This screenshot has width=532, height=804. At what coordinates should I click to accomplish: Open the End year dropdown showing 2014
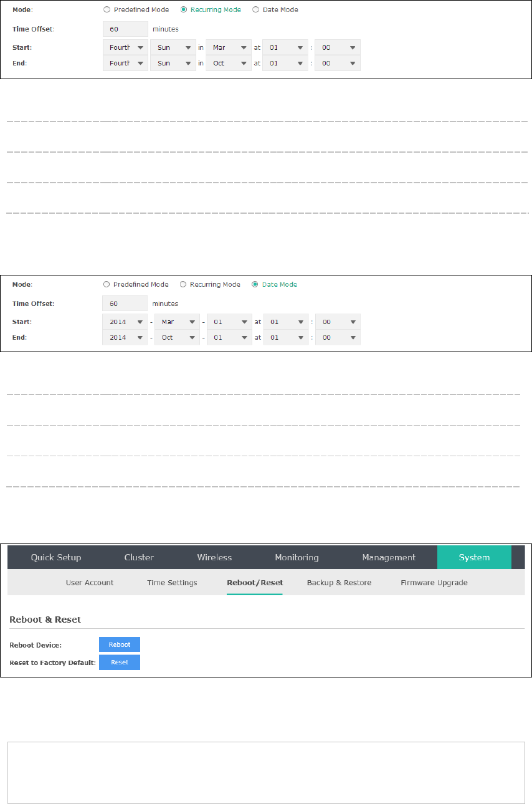click(125, 337)
